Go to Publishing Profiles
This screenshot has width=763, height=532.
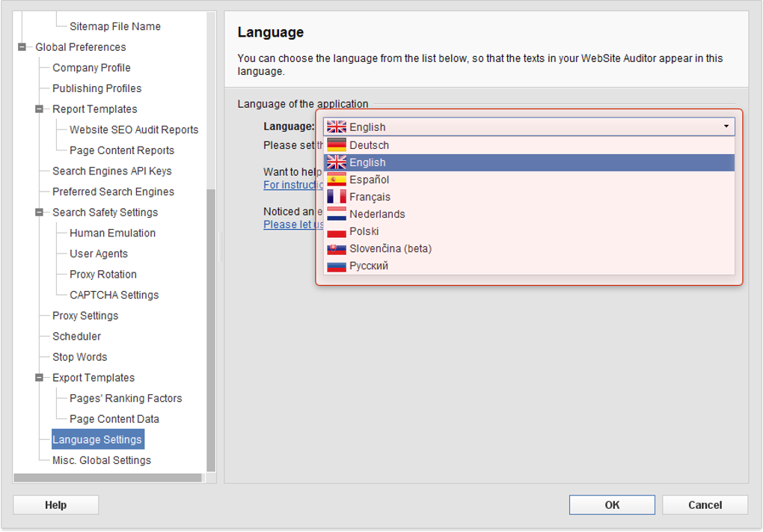pyautogui.click(x=96, y=88)
